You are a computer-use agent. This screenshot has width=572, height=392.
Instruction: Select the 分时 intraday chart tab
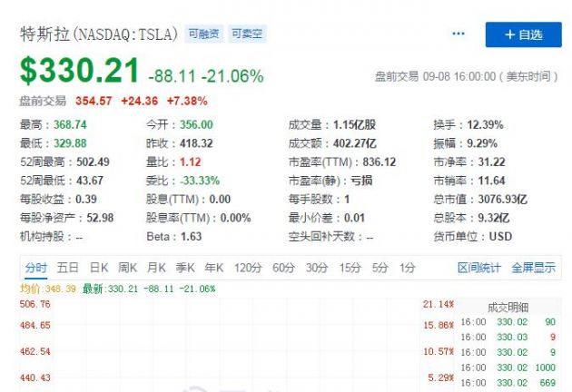point(35,268)
